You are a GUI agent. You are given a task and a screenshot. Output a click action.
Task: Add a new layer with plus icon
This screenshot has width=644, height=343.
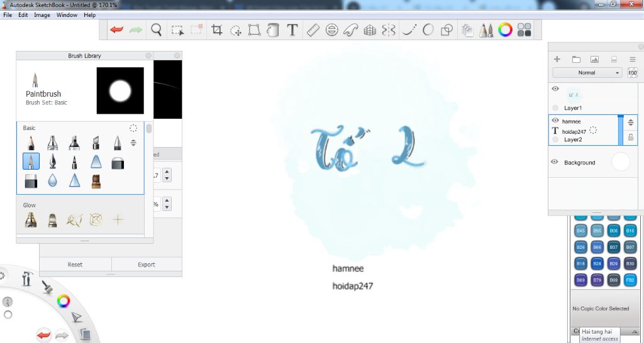click(557, 60)
